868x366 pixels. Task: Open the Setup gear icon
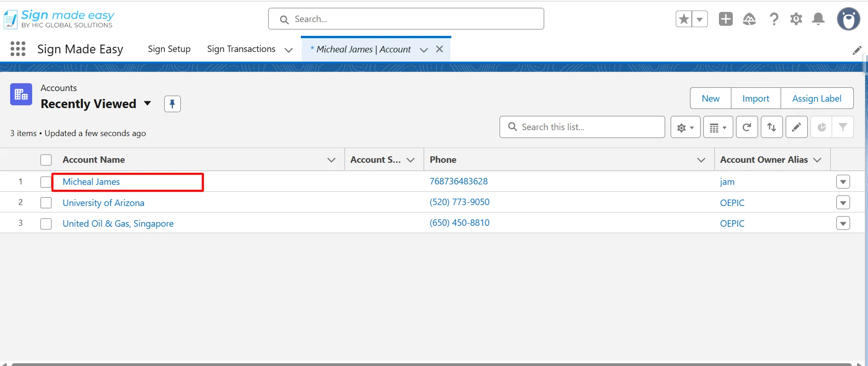pyautogui.click(x=796, y=19)
